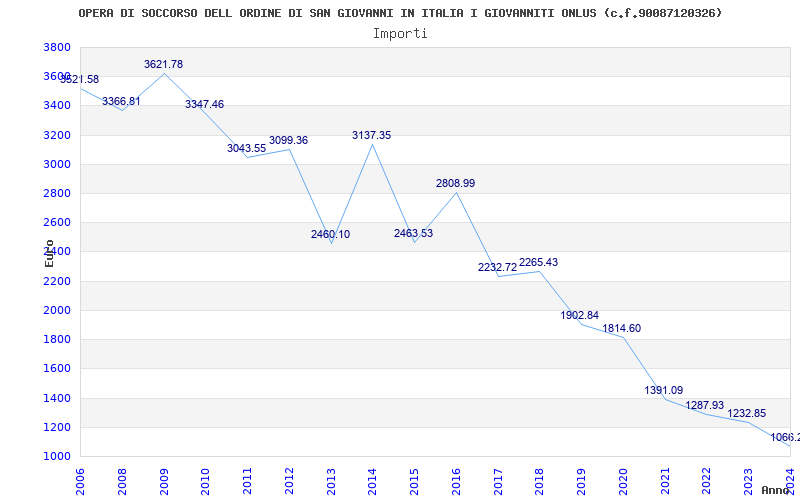Click the x-axis year 2009

point(164,482)
